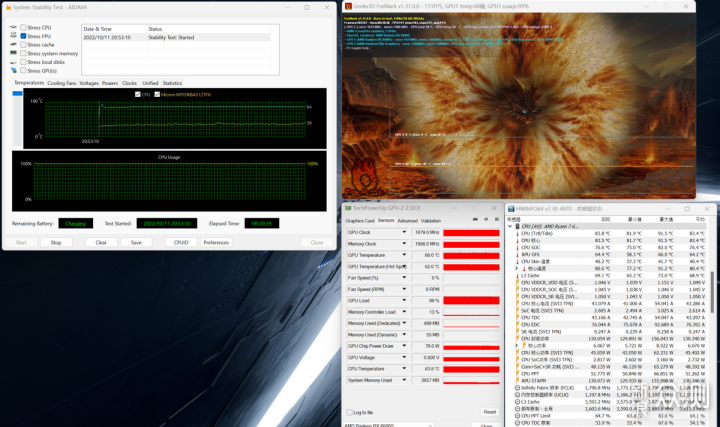This screenshot has width=720, height=427.
Task: Click the FPU icon beside Stress FPU
Action: click(x=14, y=36)
